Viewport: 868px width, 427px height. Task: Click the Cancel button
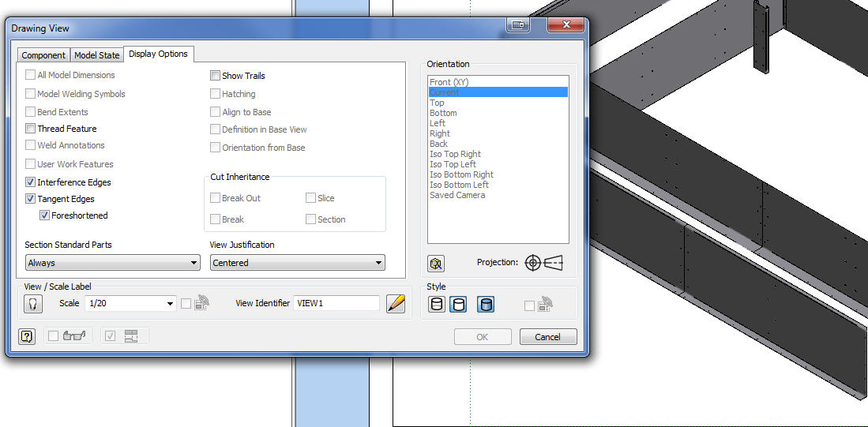pyautogui.click(x=548, y=337)
